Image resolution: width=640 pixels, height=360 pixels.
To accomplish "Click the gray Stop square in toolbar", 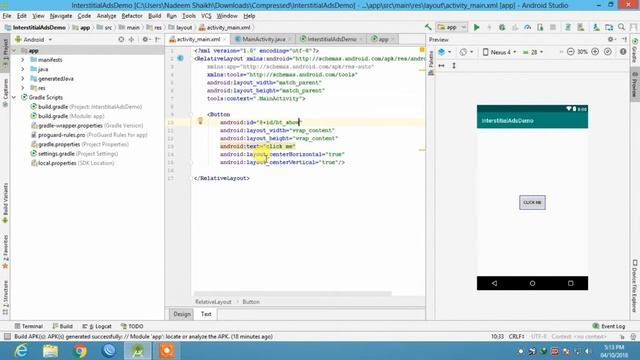I will [553, 27].
